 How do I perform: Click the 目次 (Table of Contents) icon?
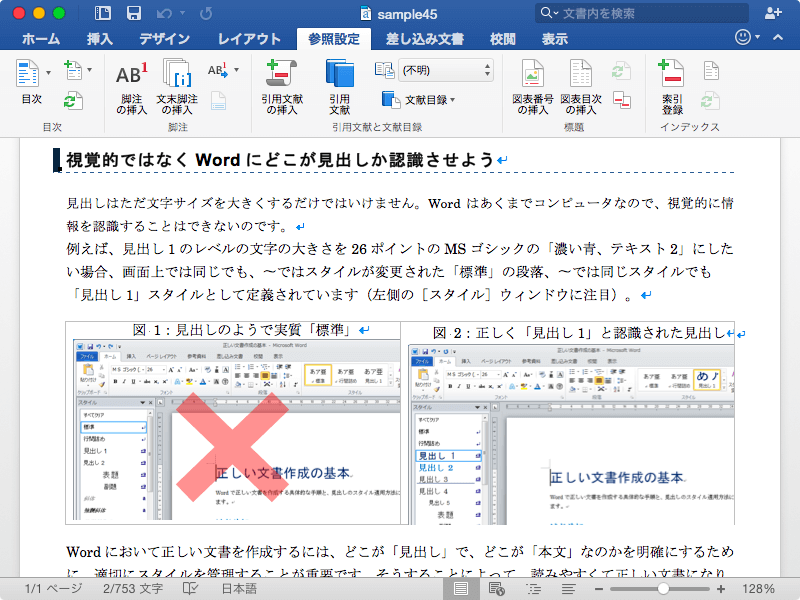click(x=28, y=73)
